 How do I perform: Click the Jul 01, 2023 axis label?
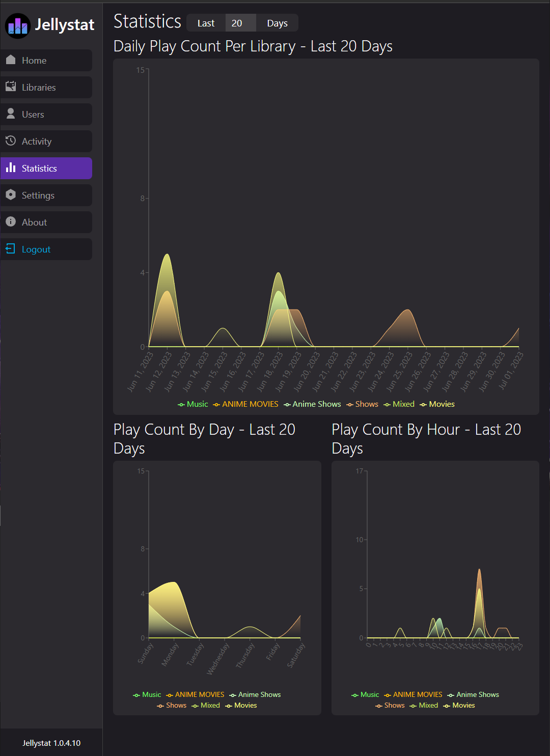[x=511, y=371]
